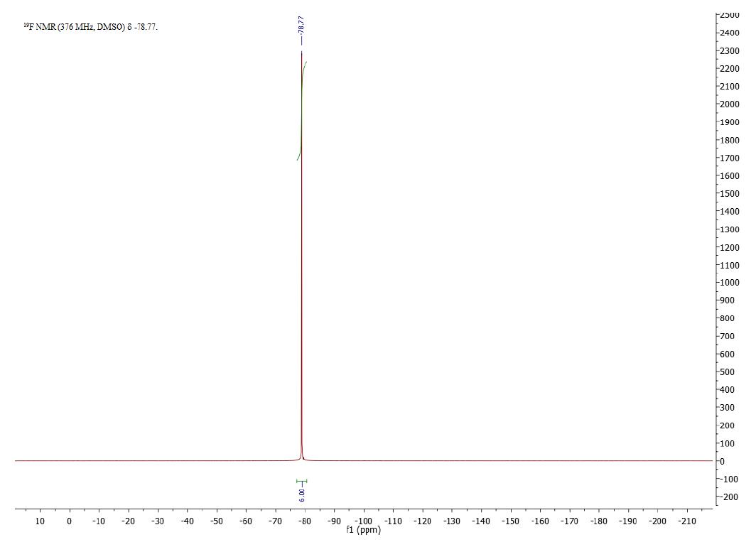Select the -100 ppm tick label

coord(364,519)
